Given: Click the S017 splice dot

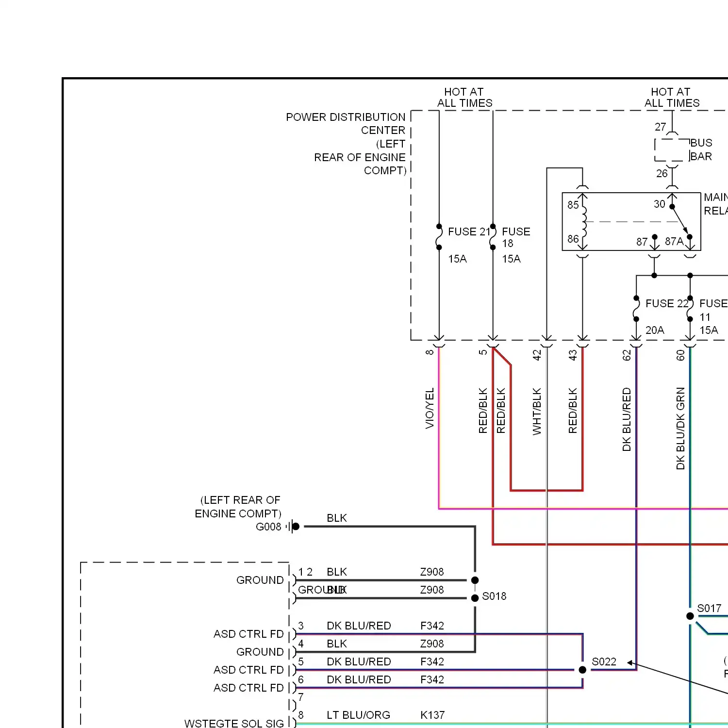Looking at the screenshot, I should tap(690, 616).
